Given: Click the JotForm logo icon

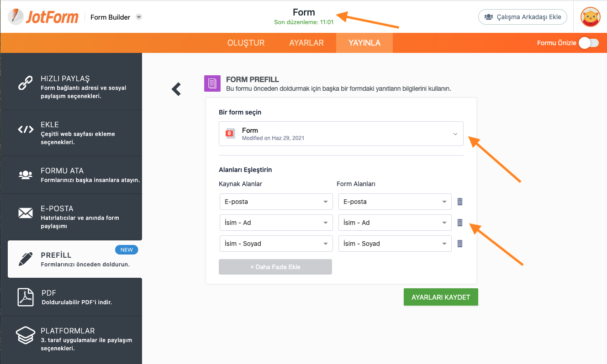Looking at the screenshot, I should click(16, 17).
